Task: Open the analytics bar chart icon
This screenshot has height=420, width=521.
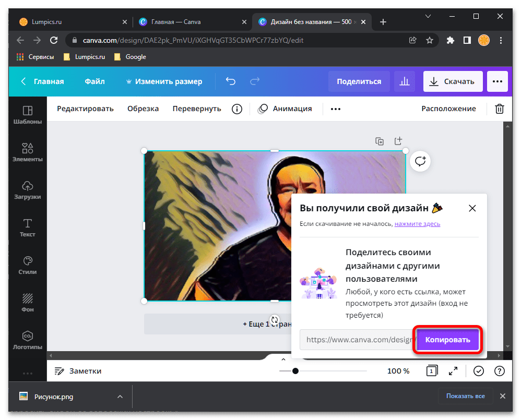Action: [405, 81]
